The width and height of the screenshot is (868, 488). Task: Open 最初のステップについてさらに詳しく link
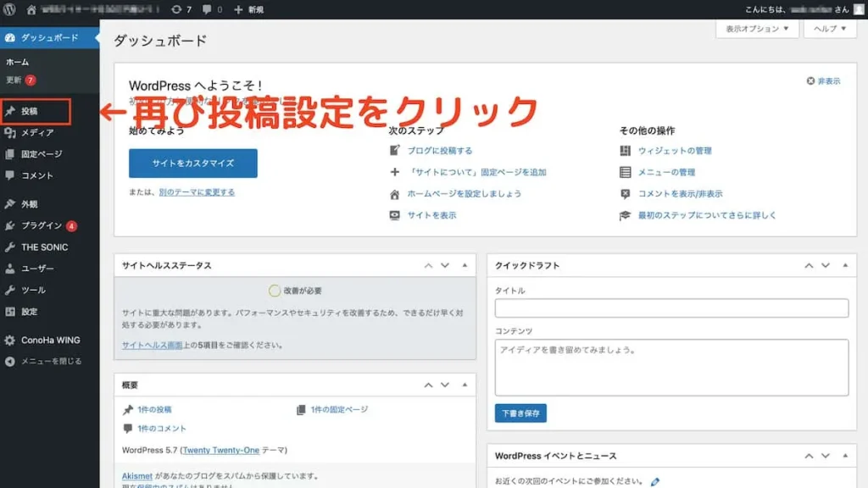point(707,215)
